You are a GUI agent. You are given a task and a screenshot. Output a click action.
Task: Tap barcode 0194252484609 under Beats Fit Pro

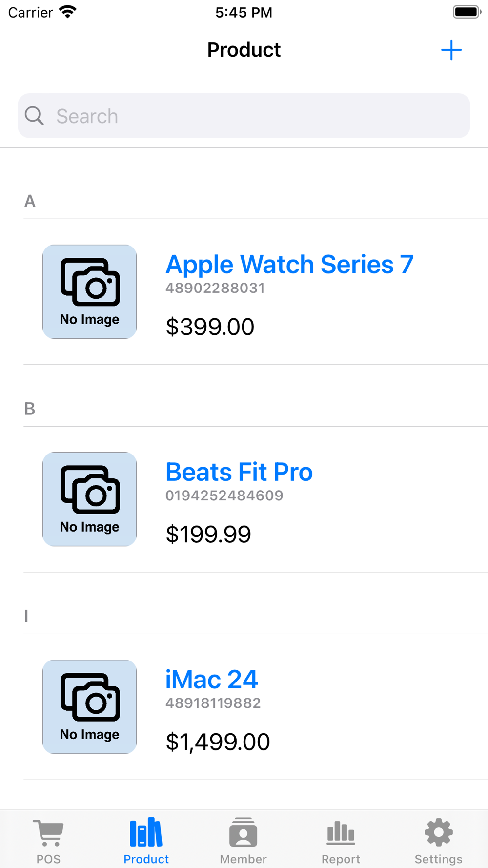click(224, 496)
